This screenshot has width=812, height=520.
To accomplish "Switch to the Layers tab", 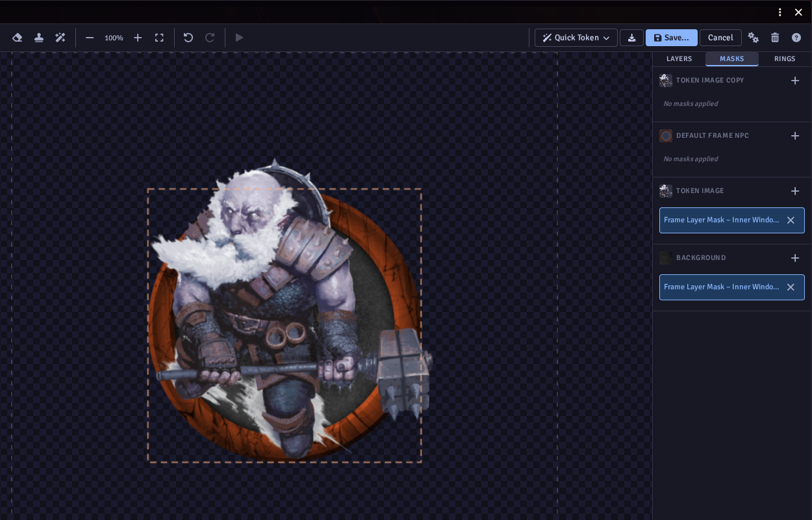I will point(679,59).
